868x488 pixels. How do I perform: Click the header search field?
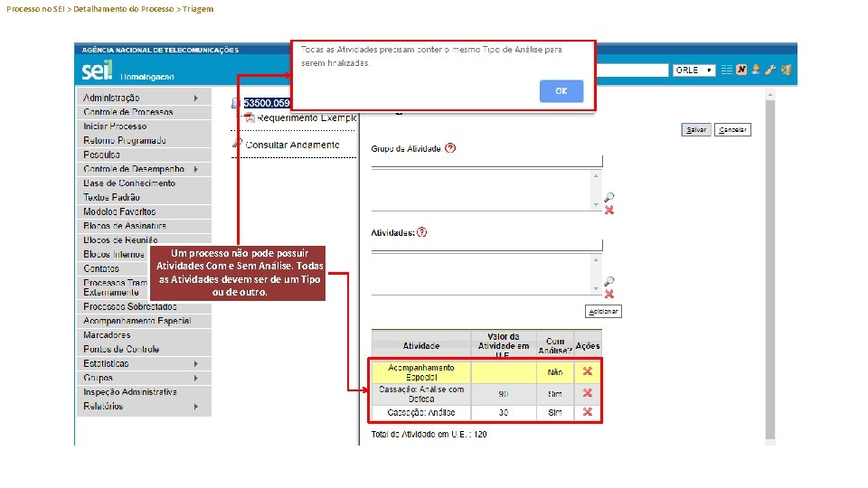pyautogui.click(x=632, y=70)
